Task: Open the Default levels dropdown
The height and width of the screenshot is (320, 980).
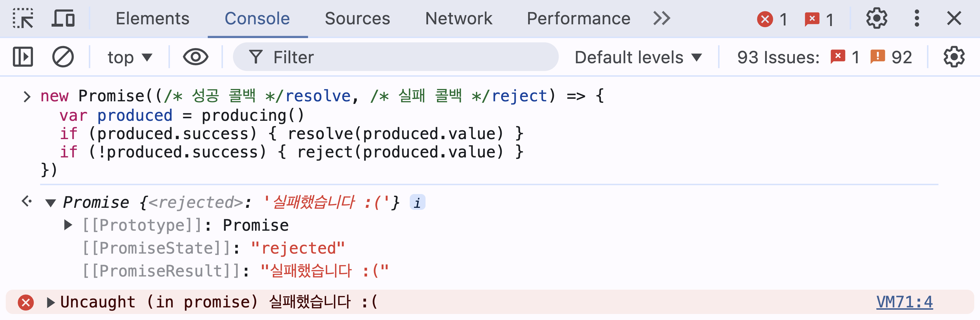Action: click(638, 57)
